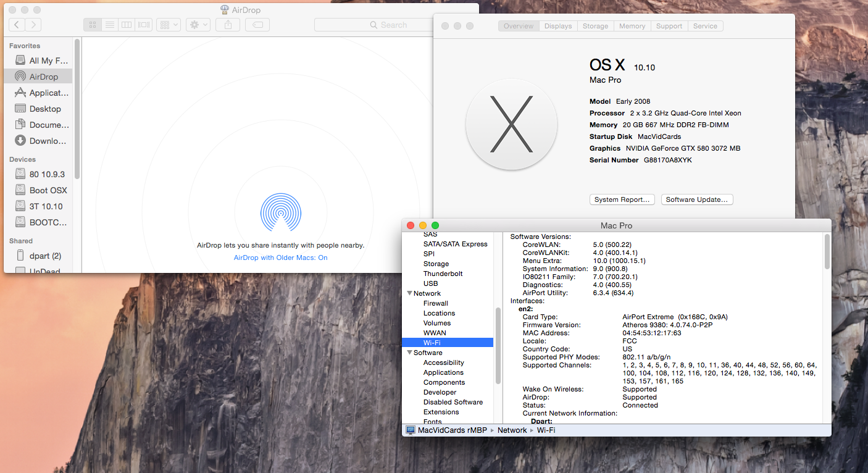Open Downloads icon in Finder sidebar
This screenshot has height=473, width=868.
click(20, 141)
